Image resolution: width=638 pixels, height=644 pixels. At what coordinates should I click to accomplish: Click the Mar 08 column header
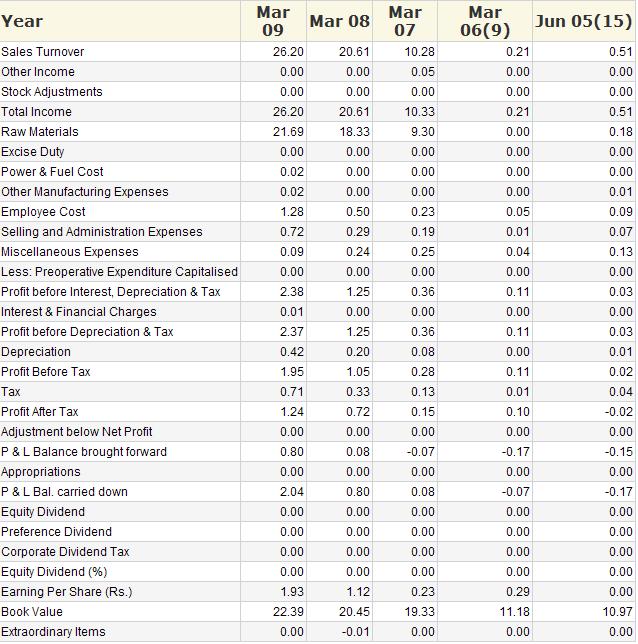pos(339,21)
